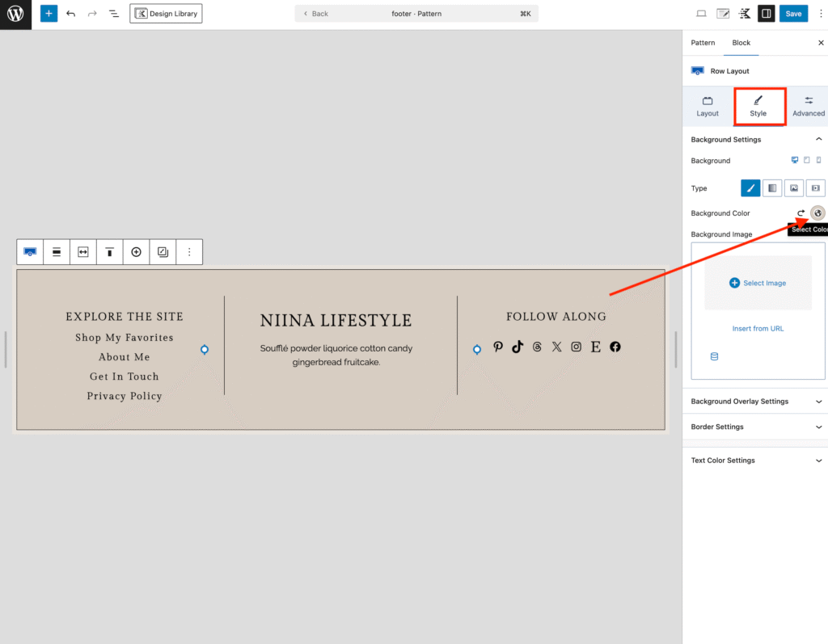This screenshot has height=644, width=828.
Task: Select the image background type button
Action: 794,188
